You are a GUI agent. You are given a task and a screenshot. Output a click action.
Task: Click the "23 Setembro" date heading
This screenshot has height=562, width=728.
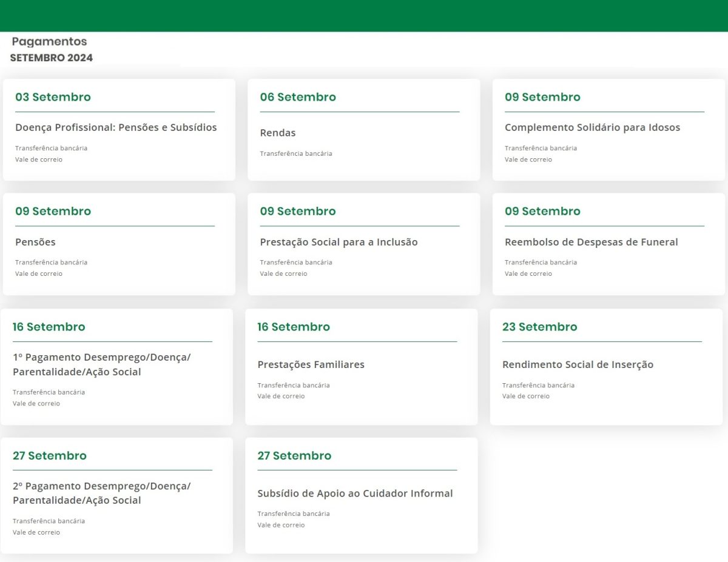540,327
